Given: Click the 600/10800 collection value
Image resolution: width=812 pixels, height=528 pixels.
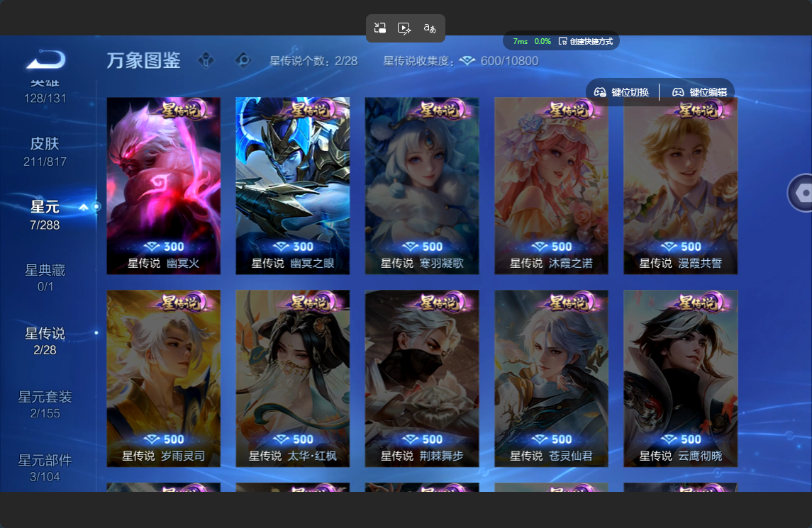Looking at the screenshot, I should click(510, 61).
